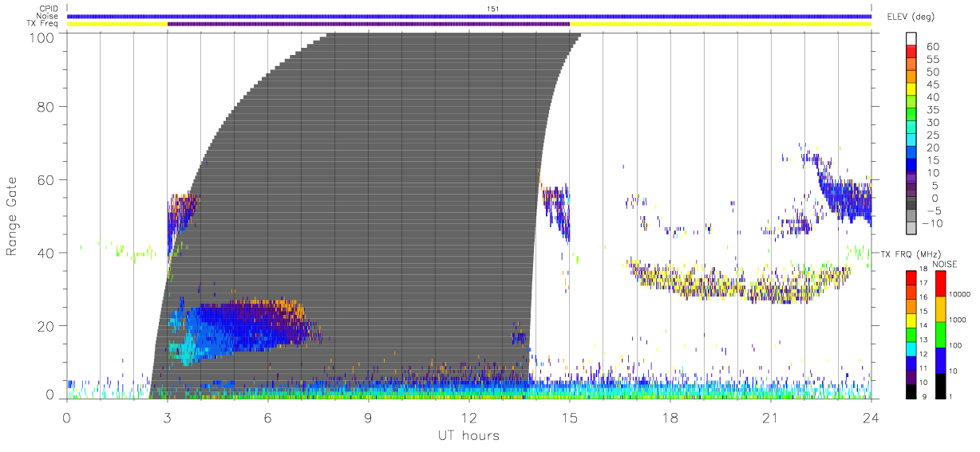Click purple segment of TX Freq strip
This screenshot has width=980, height=452.
[369, 24]
